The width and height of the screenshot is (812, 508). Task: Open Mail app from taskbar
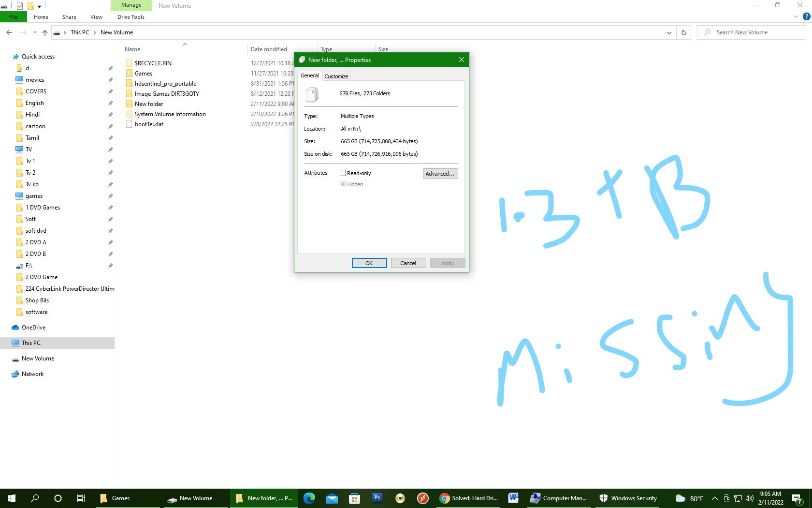click(x=332, y=498)
